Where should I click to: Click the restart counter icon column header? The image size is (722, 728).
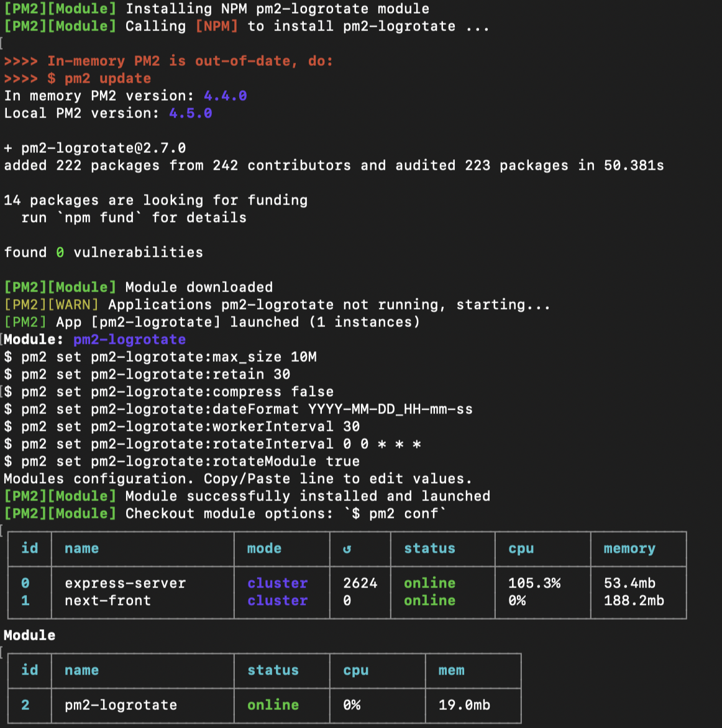[347, 549]
